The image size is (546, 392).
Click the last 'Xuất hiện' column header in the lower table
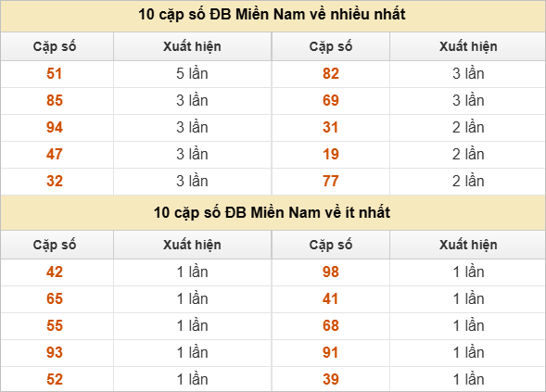click(x=468, y=245)
